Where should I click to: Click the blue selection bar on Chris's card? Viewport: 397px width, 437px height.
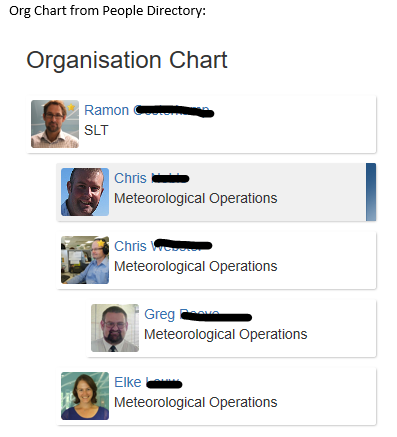(371, 192)
